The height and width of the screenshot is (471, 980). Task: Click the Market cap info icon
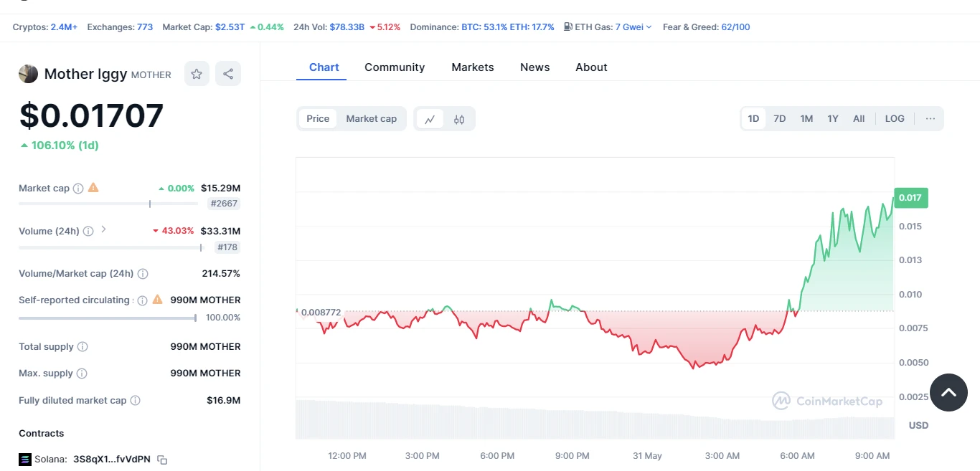coord(78,189)
